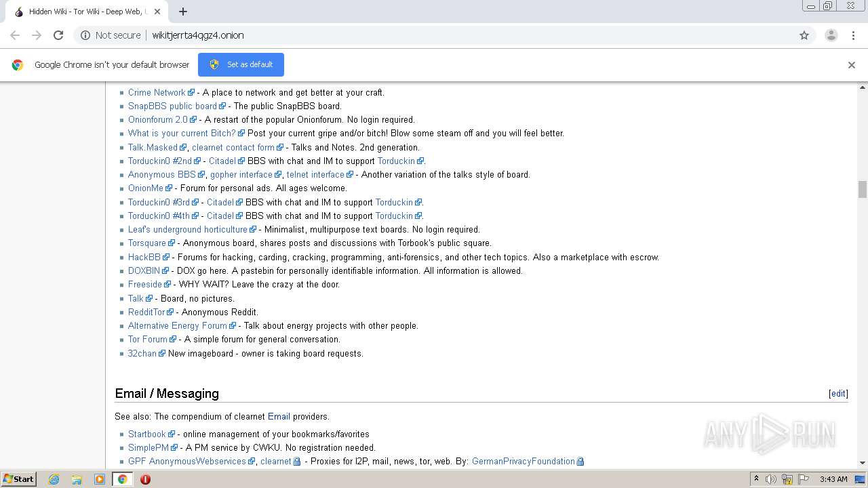Open the Torduckin0 #3rd link
Screen dimensions: 868x488
pyautogui.click(x=159, y=202)
